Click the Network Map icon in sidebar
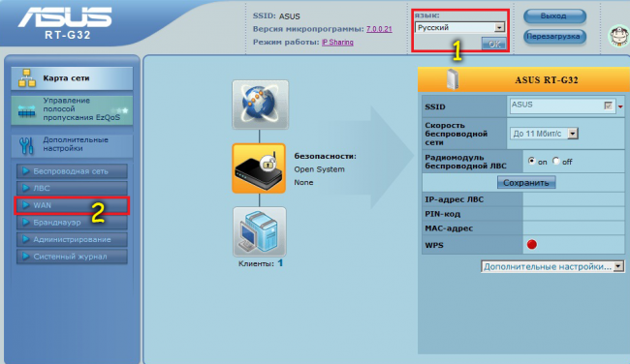The width and height of the screenshot is (630, 364). [x=27, y=78]
